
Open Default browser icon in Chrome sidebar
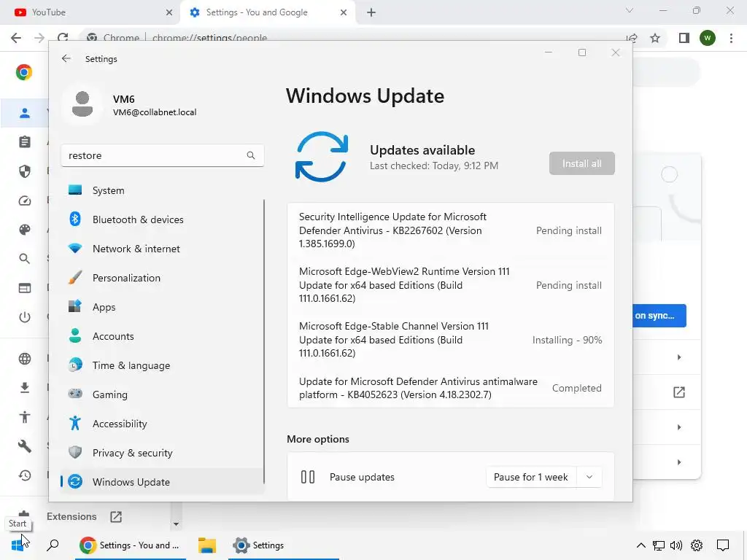25,288
